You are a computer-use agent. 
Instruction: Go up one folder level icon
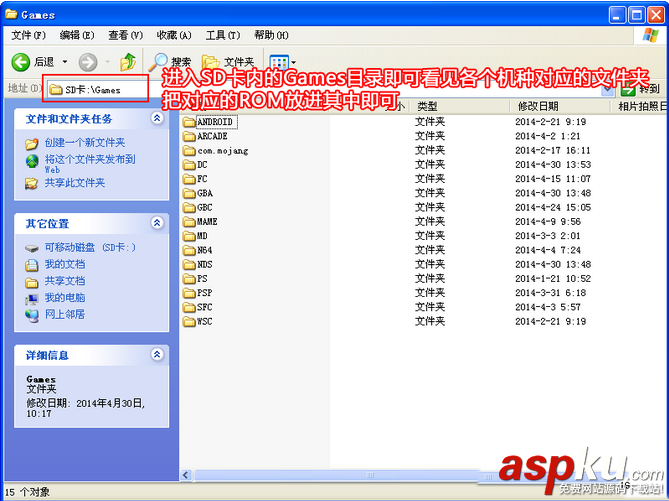point(128,62)
